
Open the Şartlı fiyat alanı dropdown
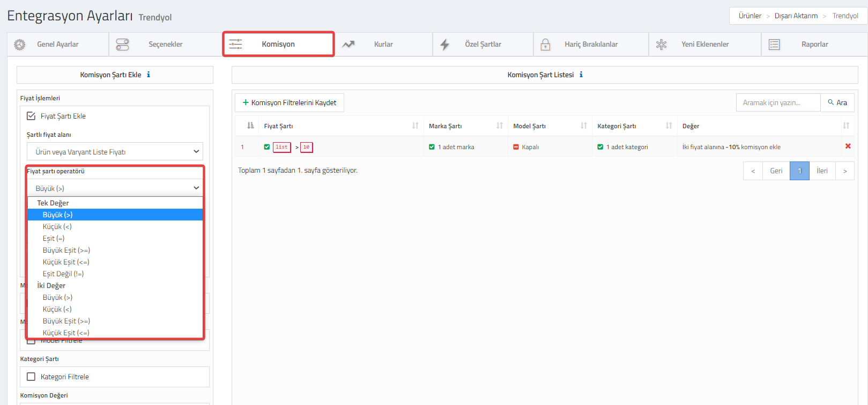[x=115, y=152]
